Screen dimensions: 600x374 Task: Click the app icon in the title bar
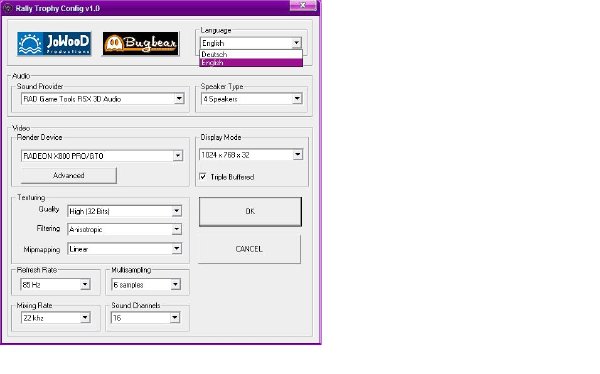[x=8, y=8]
